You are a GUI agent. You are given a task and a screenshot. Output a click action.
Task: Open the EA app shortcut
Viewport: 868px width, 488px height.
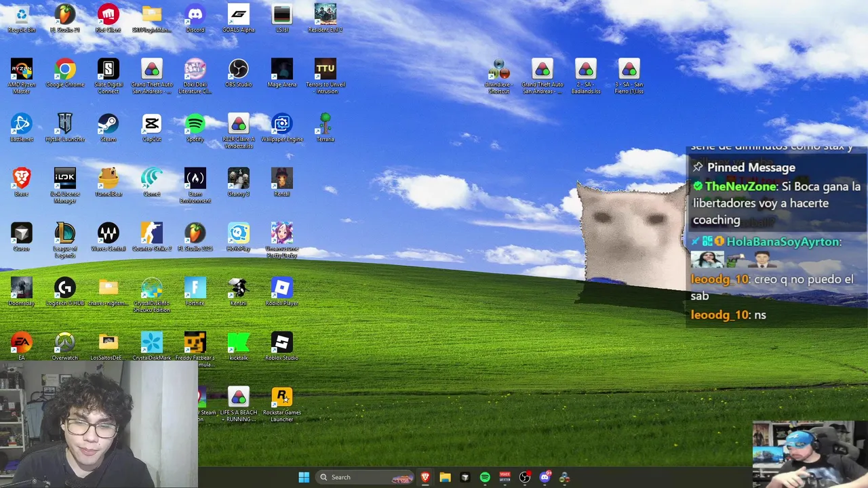[21, 346]
